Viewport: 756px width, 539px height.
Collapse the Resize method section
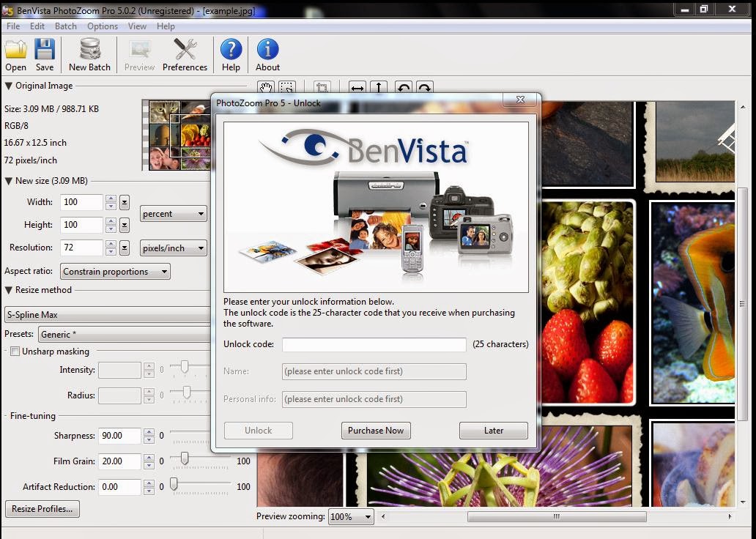(x=9, y=290)
